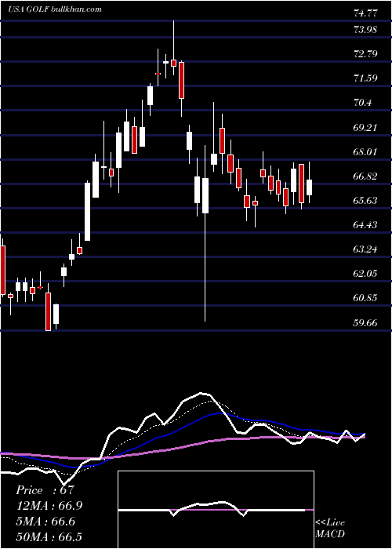Click the 'Price : 67' readout
This screenshot has width=392, height=549.
click(45, 490)
